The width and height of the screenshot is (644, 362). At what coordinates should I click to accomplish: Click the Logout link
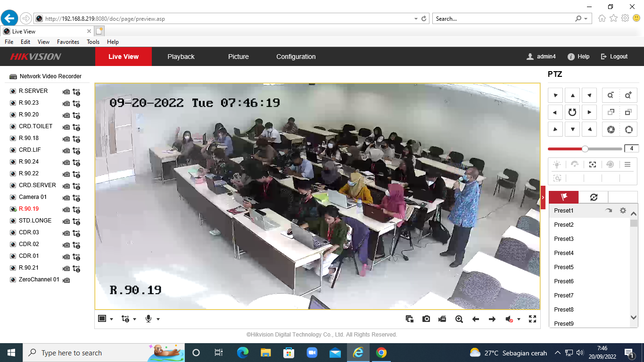point(614,57)
